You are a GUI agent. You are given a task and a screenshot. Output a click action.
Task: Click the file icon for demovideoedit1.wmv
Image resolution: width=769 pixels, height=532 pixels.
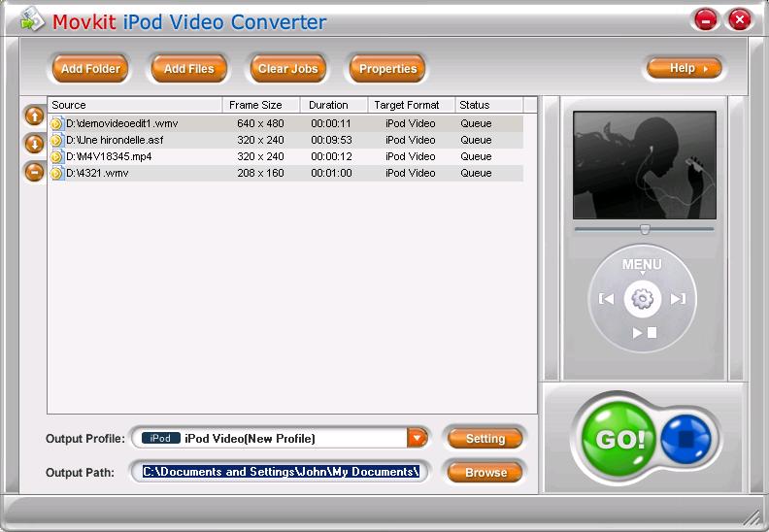57,123
